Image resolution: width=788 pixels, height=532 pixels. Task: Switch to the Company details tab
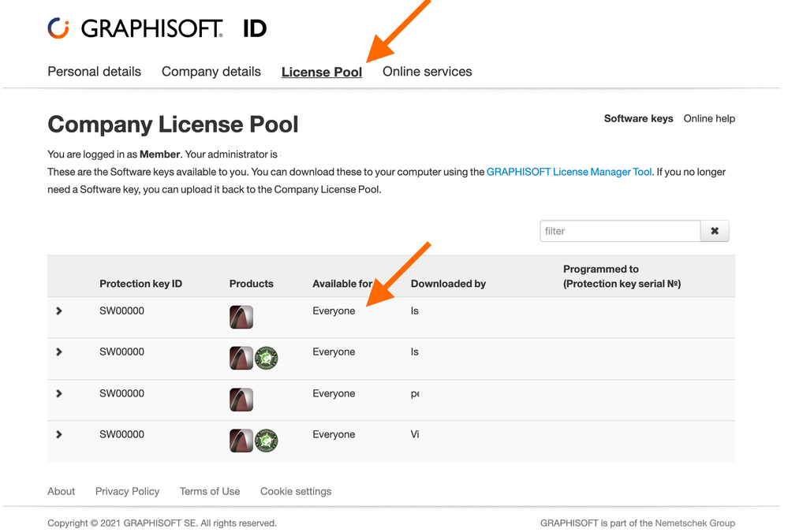click(211, 72)
